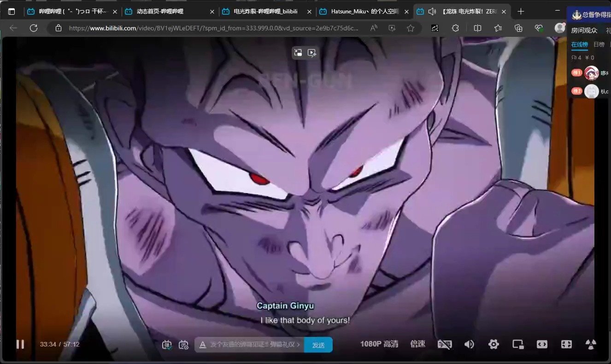
Task: Close the 电光炸裂-哔哩哔哩_bilibili tab
Action: [309, 12]
